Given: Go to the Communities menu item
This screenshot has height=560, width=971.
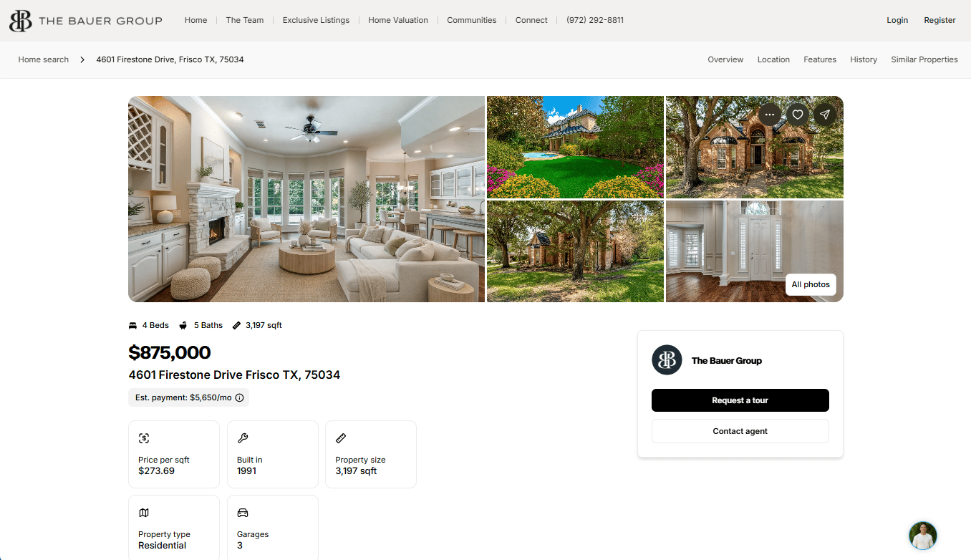Looking at the screenshot, I should coord(471,20).
